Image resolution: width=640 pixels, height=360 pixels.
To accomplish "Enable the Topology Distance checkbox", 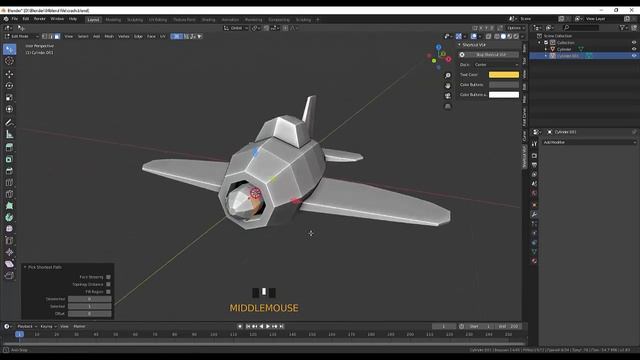I will pyautogui.click(x=108, y=284).
